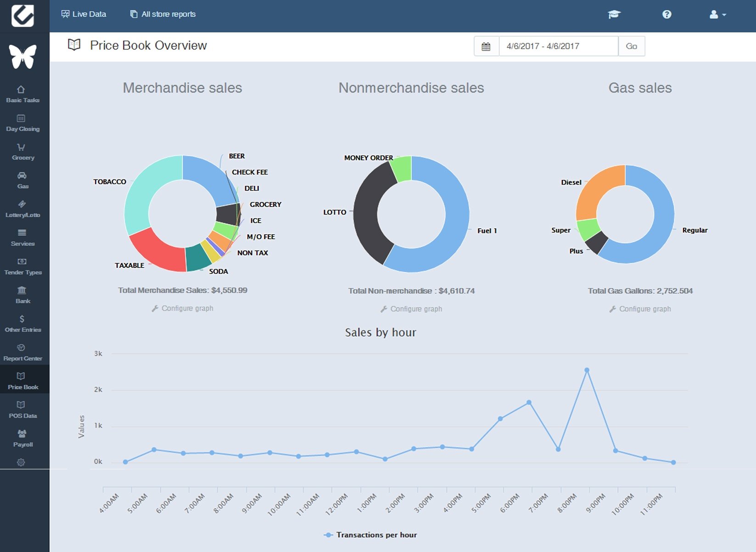This screenshot has width=756, height=552.
Task: Click the date range input field
Action: click(x=558, y=46)
